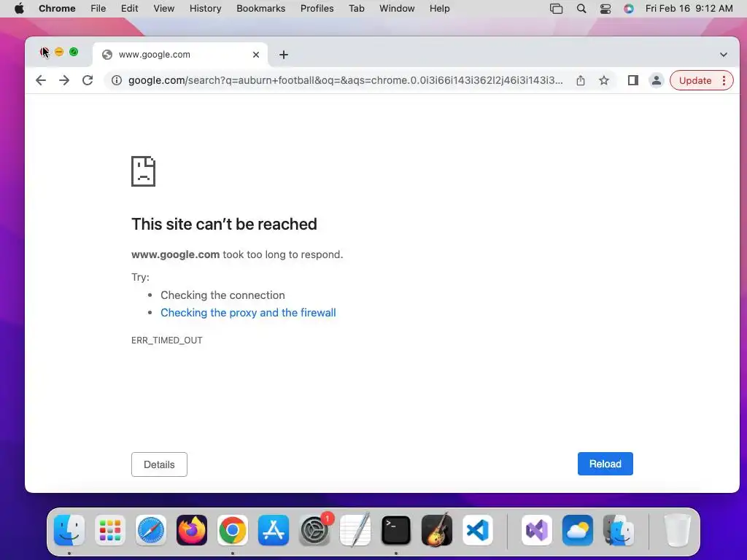The width and height of the screenshot is (747, 560).
Task: Maximize the Chrome window with green button
Action: [74, 52]
